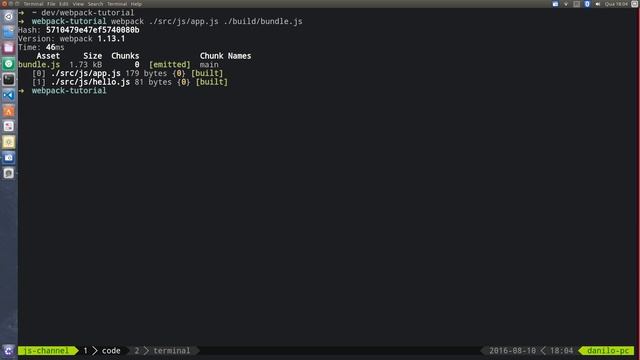640x360 pixels.
Task: Click the hash value 5710479e47ef5740080b
Action: [93, 30]
